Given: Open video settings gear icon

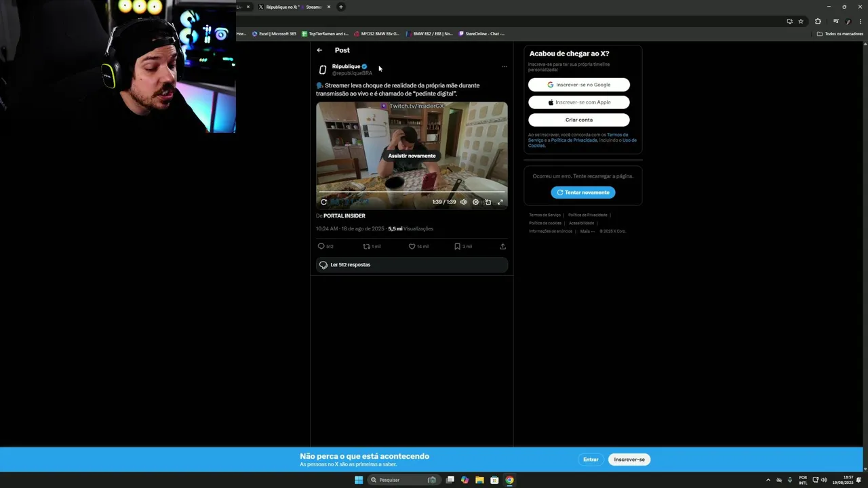Looking at the screenshot, I should point(475,202).
